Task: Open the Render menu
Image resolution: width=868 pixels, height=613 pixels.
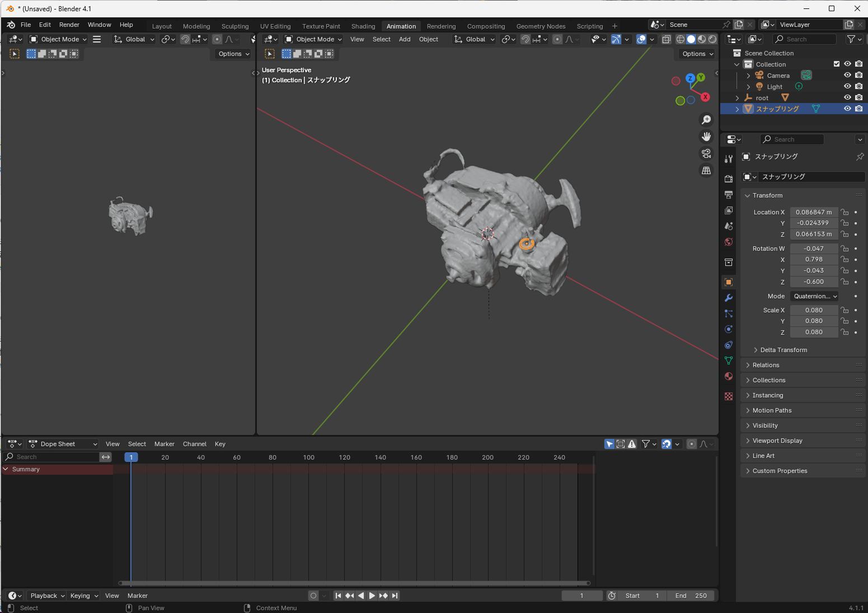Action: (69, 25)
